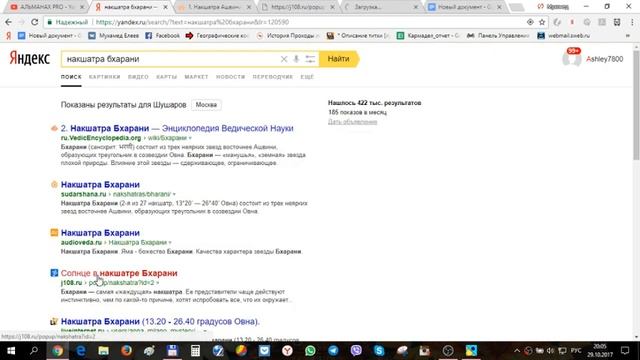
Task: Open the taskbar search magnifier
Action: coord(34,351)
